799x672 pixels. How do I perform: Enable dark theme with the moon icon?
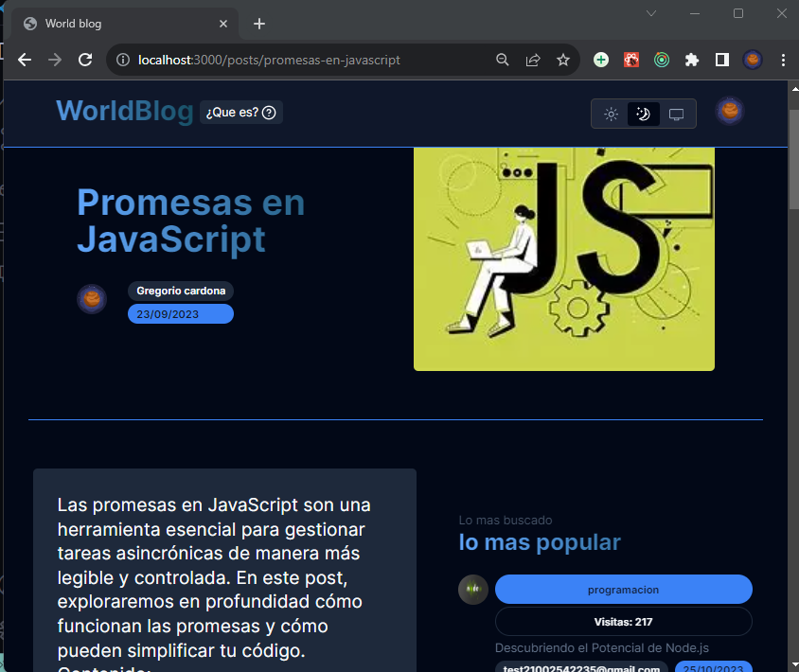coord(644,113)
